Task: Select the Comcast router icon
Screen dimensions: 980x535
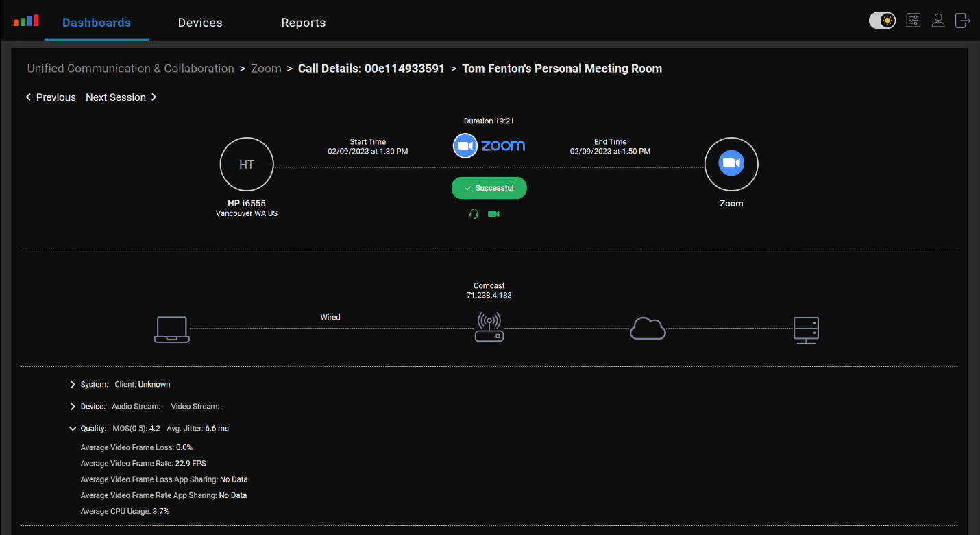Action: [x=489, y=327]
